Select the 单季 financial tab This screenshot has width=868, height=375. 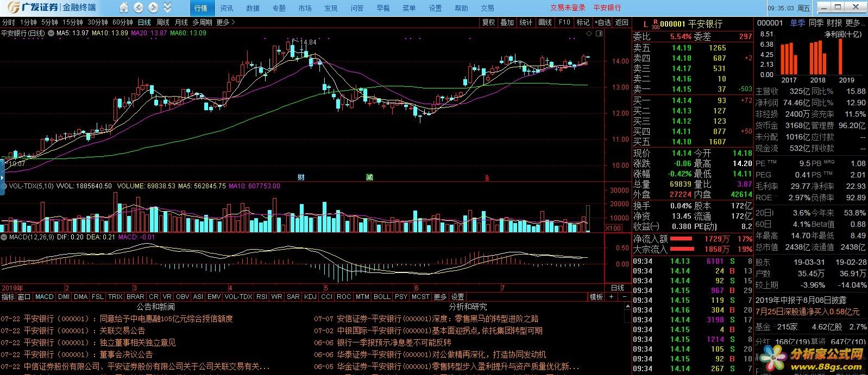(797, 23)
